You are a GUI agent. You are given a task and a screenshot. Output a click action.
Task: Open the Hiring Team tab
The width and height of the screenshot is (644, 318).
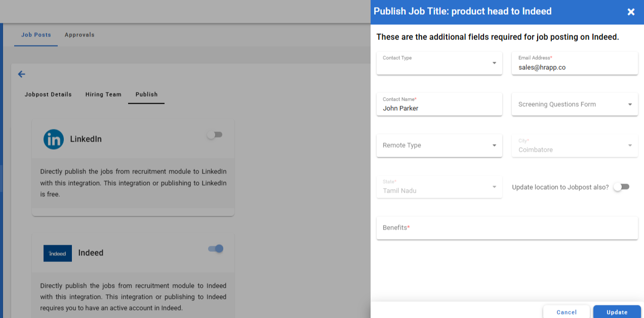pos(103,95)
